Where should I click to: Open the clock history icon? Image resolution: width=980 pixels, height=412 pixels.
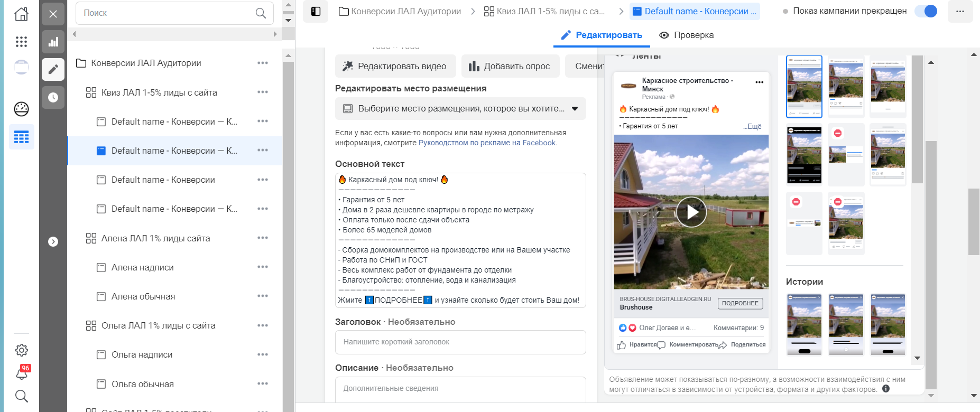click(x=53, y=97)
